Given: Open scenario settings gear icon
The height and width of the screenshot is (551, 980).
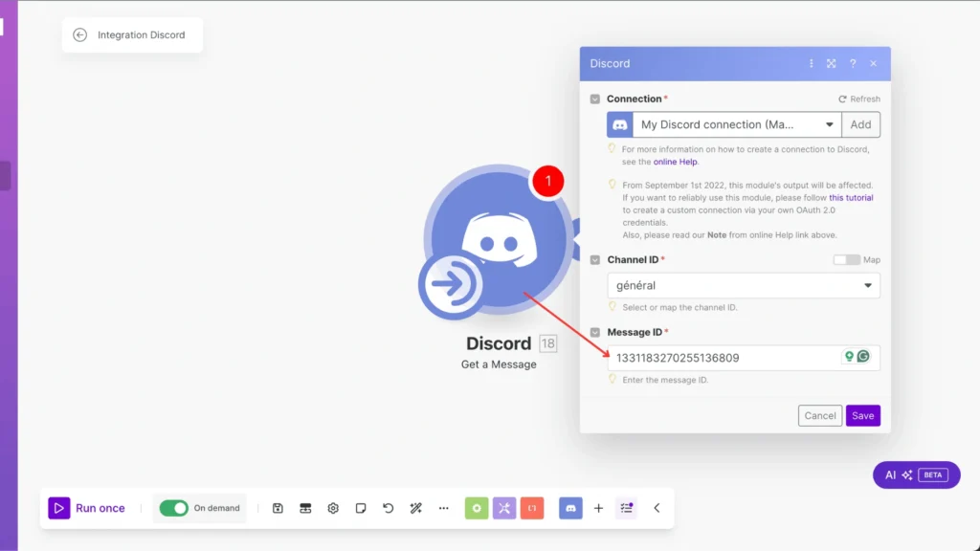Looking at the screenshot, I should (x=333, y=508).
